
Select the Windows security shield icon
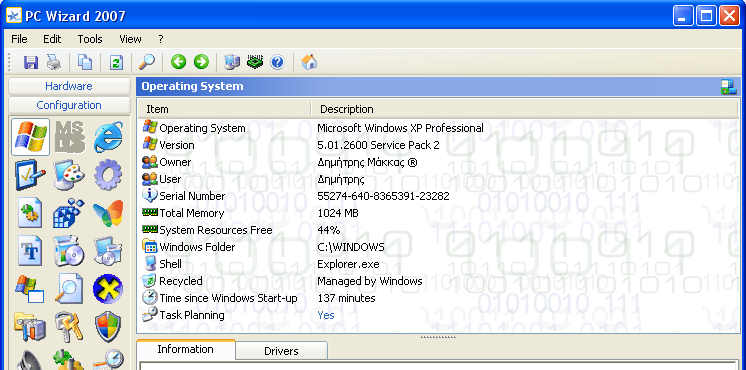point(108,327)
